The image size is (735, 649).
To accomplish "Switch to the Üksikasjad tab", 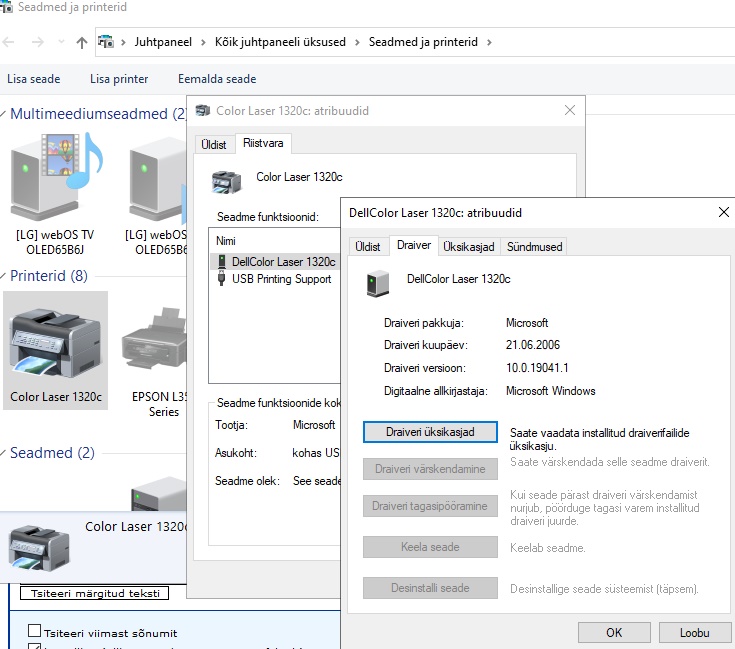I will point(468,246).
